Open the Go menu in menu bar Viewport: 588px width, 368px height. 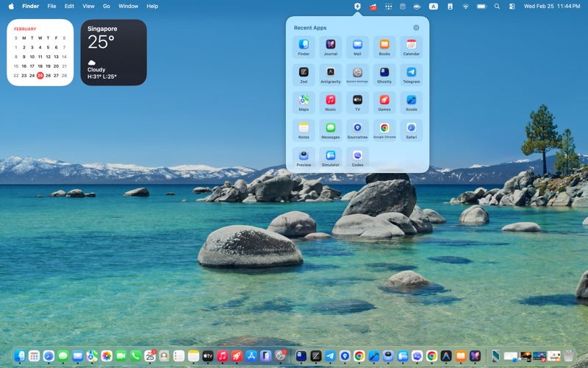pos(107,6)
